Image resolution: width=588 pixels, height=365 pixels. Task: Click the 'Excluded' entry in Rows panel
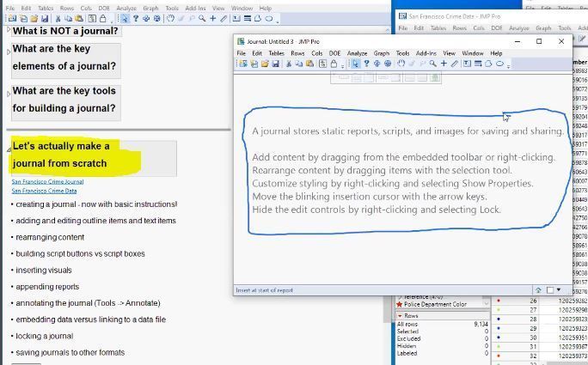point(408,338)
